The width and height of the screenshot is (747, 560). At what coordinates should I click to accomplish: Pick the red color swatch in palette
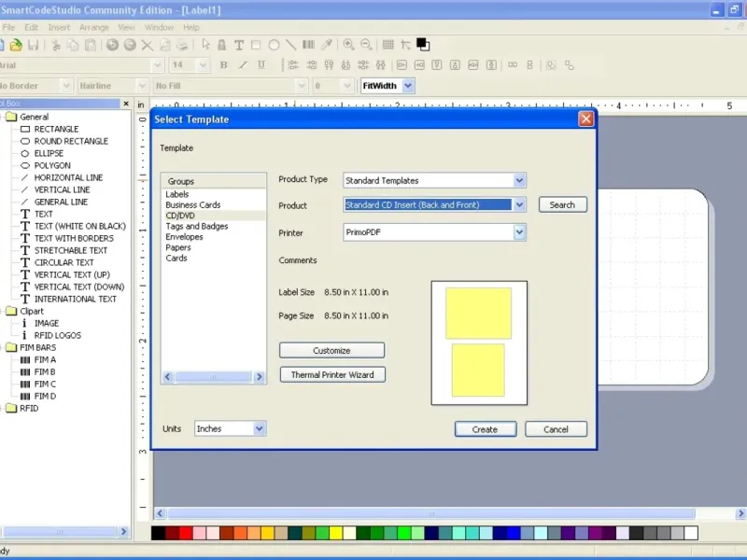click(186, 533)
